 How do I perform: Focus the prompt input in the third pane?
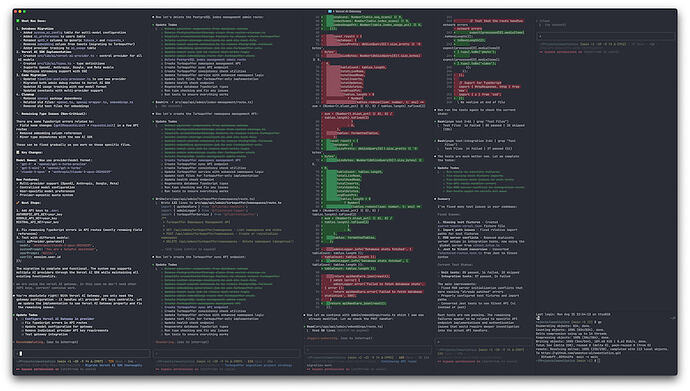click(x=368, y=350)
